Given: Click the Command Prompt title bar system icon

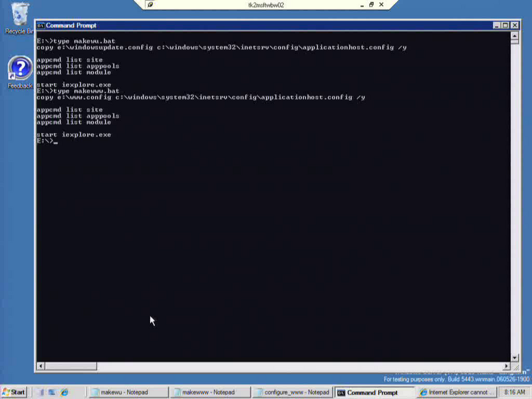Looking at the screenshot, I should point(41,25).
